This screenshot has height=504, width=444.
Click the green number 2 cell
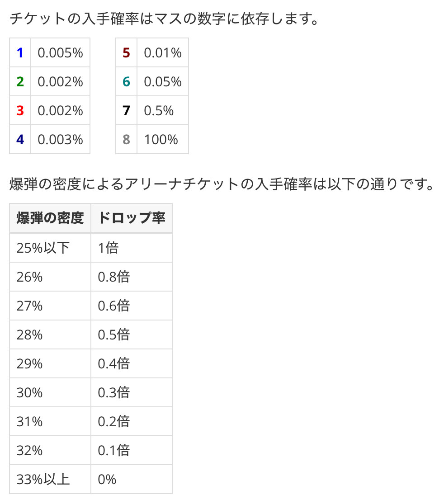(x=20, y=82)
